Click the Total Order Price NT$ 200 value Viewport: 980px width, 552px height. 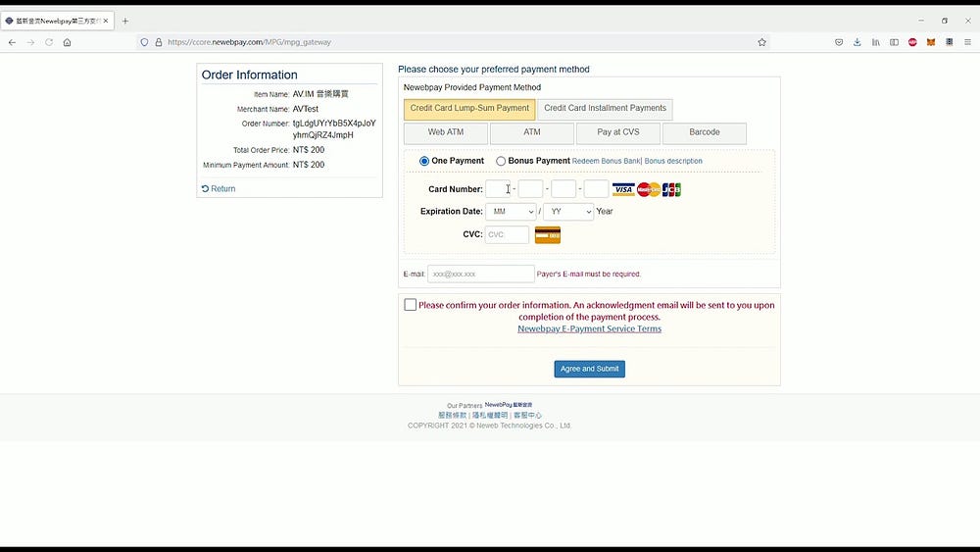click(309, 150)
